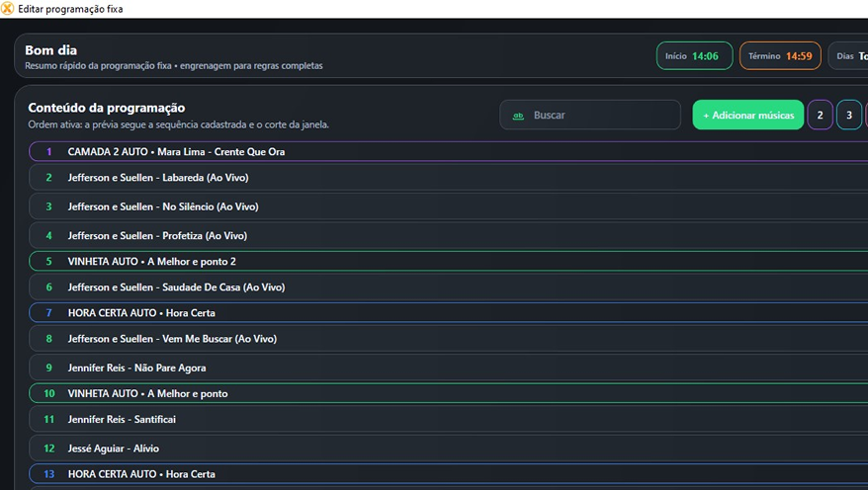This screenshot has width=868, height=490.
Task: Select Jefferson e Suellen - Saudade De Casa
Action: pyautogui.click(x=449, y=287)
